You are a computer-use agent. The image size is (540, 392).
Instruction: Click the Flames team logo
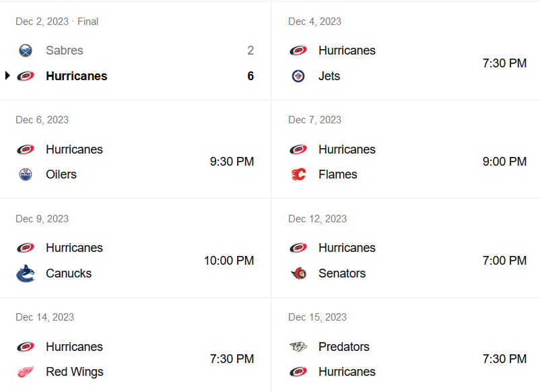[x=298, y=174]
